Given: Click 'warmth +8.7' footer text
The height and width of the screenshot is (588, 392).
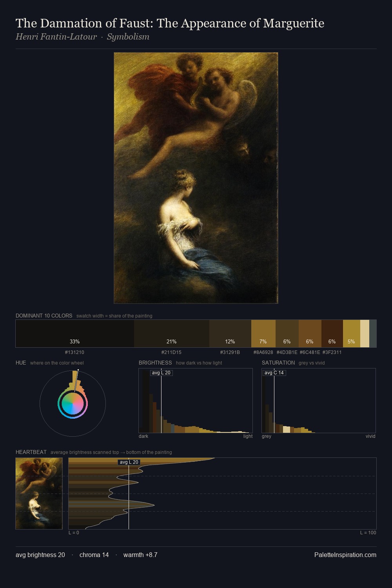Looking at the screenshot, I should 140,555.
